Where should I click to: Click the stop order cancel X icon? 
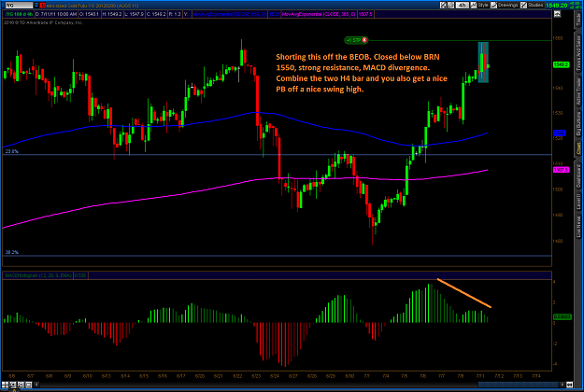[364, 40]
